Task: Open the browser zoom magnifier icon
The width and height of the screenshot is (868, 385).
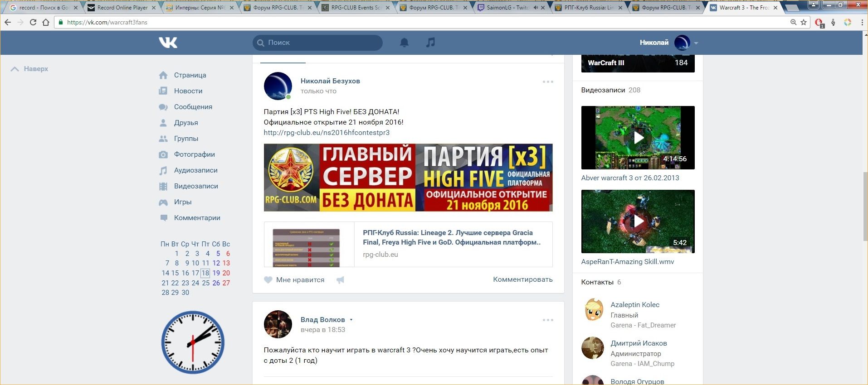Action: 793,22
